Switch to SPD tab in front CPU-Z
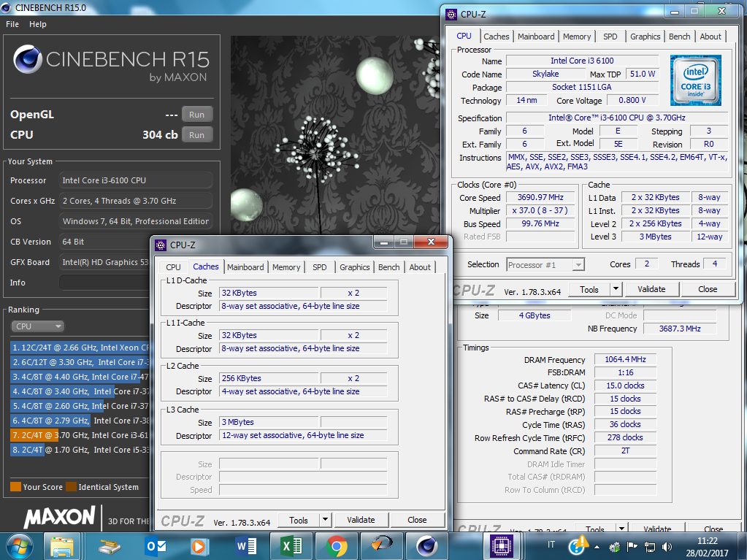The width and height of the screenshot is (747, 560). (x=320, y=267)
